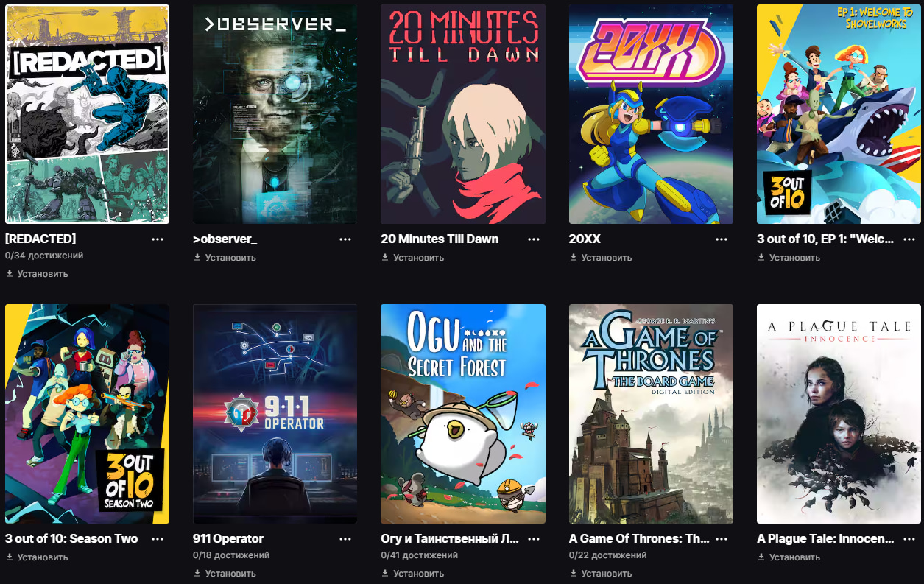Install 20XX via the Установить link
The height and width of the screenshot is (584, 924).
point(601,258)
